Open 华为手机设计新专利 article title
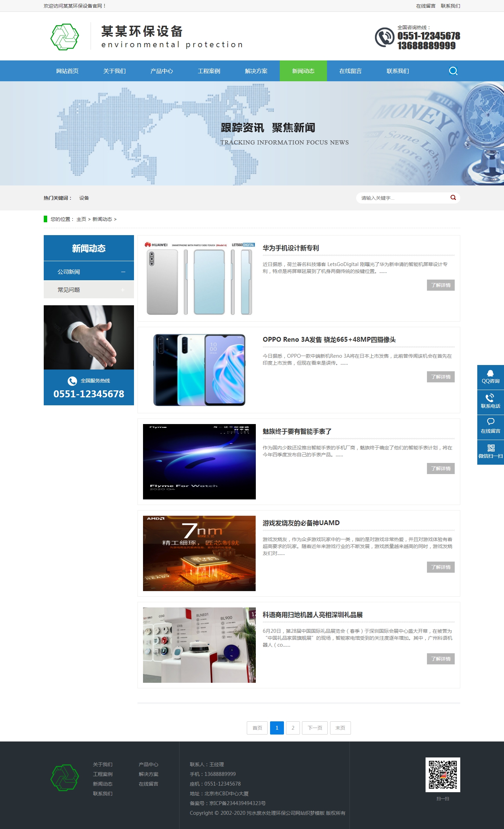This screenshot has width=504, height=829. tap(291, 248)
